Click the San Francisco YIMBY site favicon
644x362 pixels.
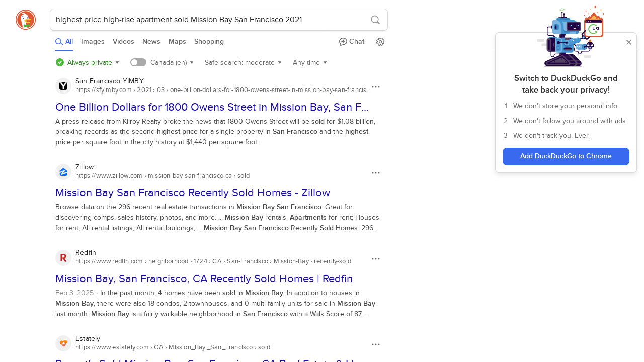[63, 86]
